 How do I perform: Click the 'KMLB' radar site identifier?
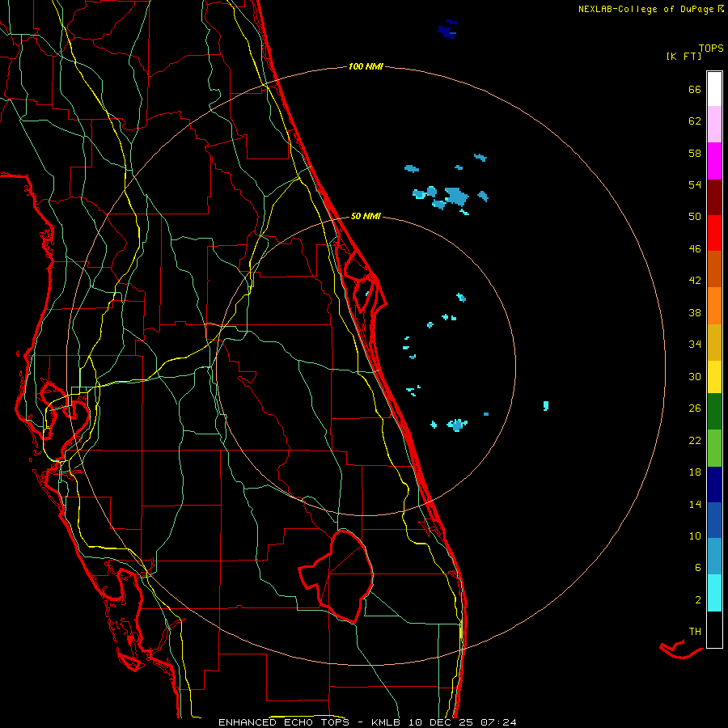(x=386, y=722)
